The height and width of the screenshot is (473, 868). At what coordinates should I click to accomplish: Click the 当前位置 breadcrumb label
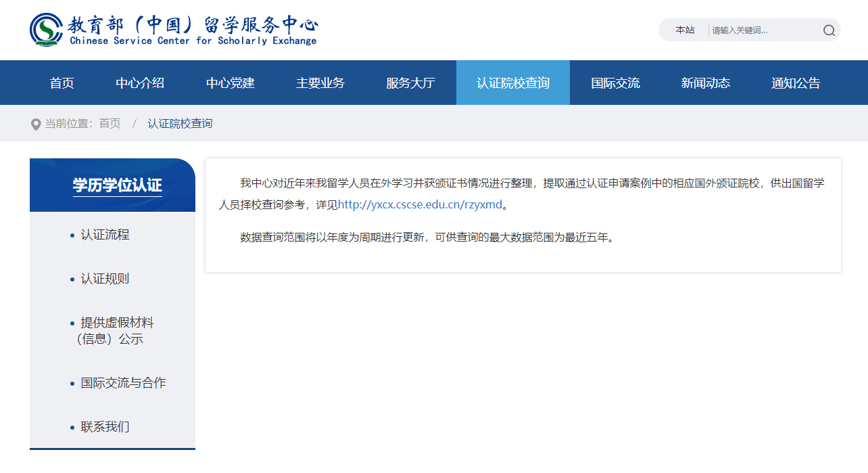pyautogui.click(x=68, y=124)
